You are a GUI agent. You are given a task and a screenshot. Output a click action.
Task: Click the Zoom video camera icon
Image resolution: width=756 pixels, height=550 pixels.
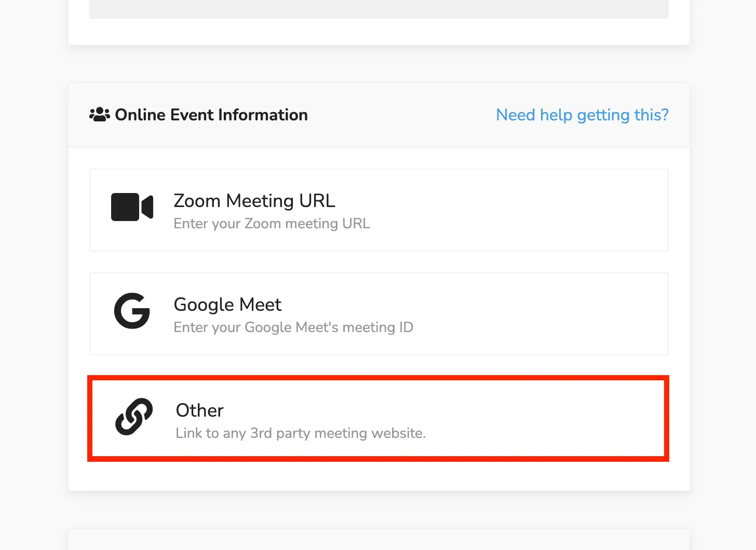[132, 207]
